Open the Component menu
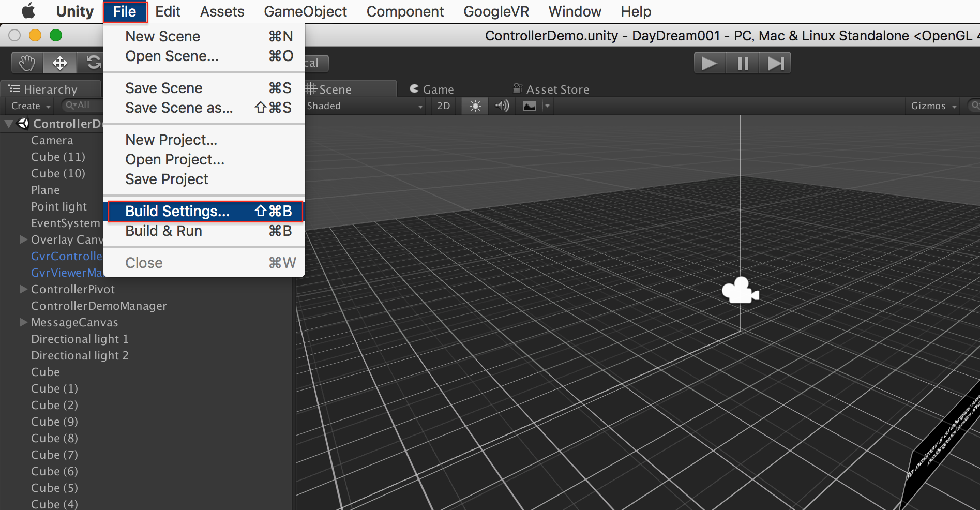This screenshot has width=980, height=510. [405, 11]
